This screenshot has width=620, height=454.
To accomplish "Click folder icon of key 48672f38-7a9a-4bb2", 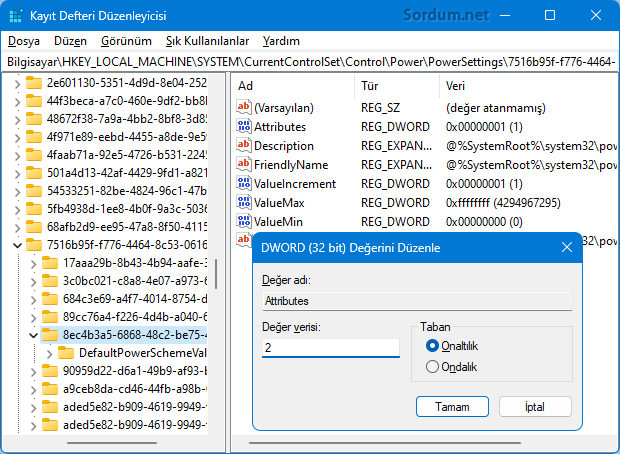I will (34, 119).
